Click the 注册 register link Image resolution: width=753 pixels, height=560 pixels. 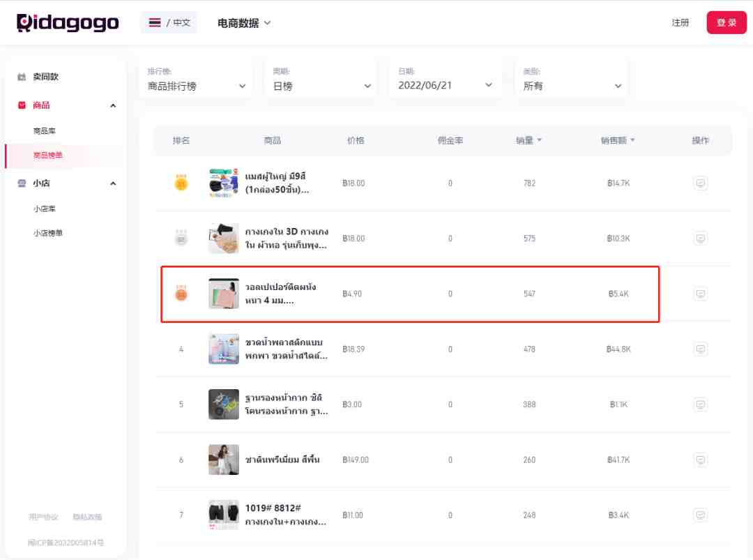[x=680, y=22]
